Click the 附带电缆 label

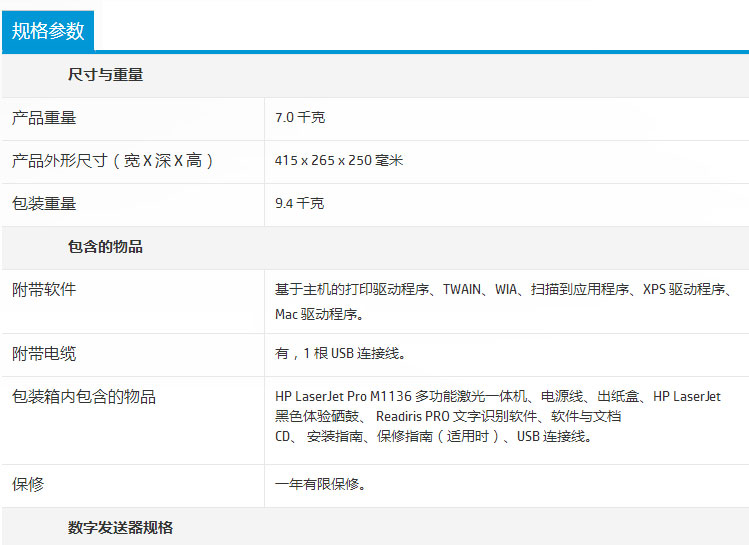pyautogui.click(x=44, y=354)
